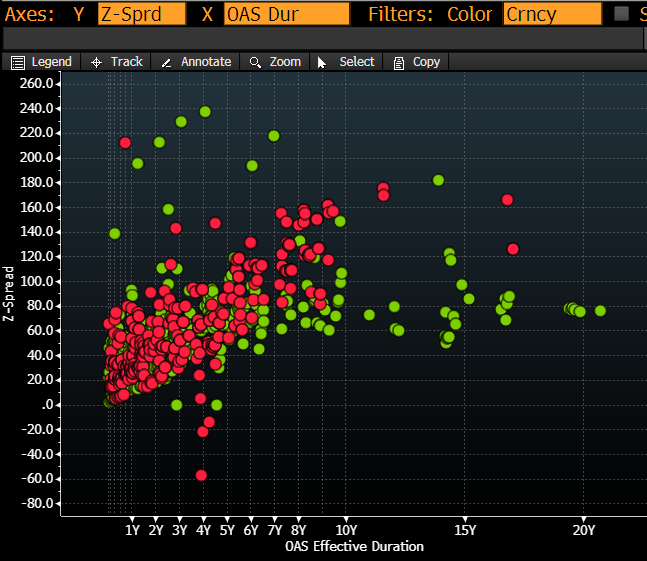The height and width of the screenshot is (561, 647).
Task: Click the 15Y duration axis label
Action: 465,530
